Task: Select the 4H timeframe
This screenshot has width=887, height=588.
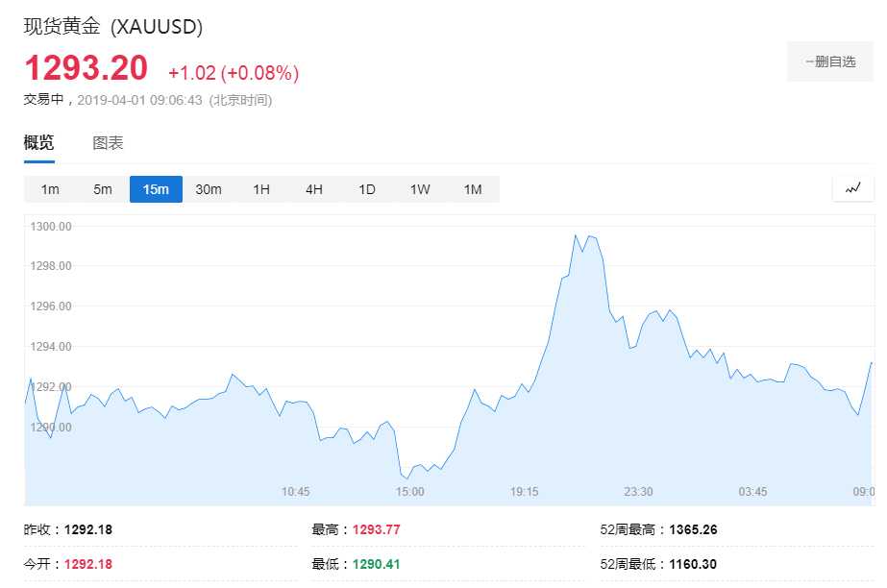Action: pyautogui.click(x=314, y=189)
